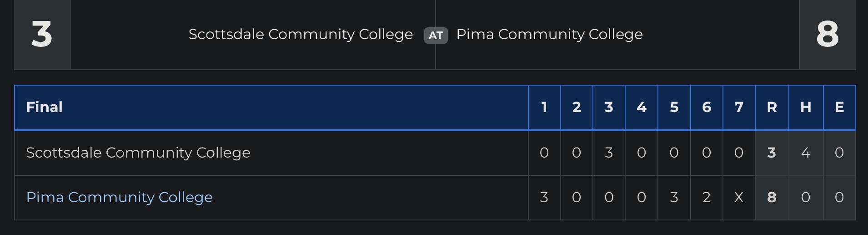Click the AT badge between team names
The height and width of the screenshot is (235, 868).
(436, 36)
